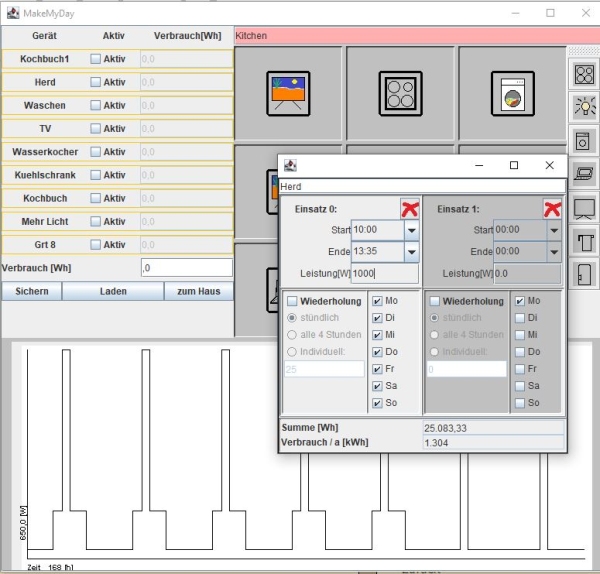
Task: Enable Aktiv checkbox for TV
Action: point(95,129)
